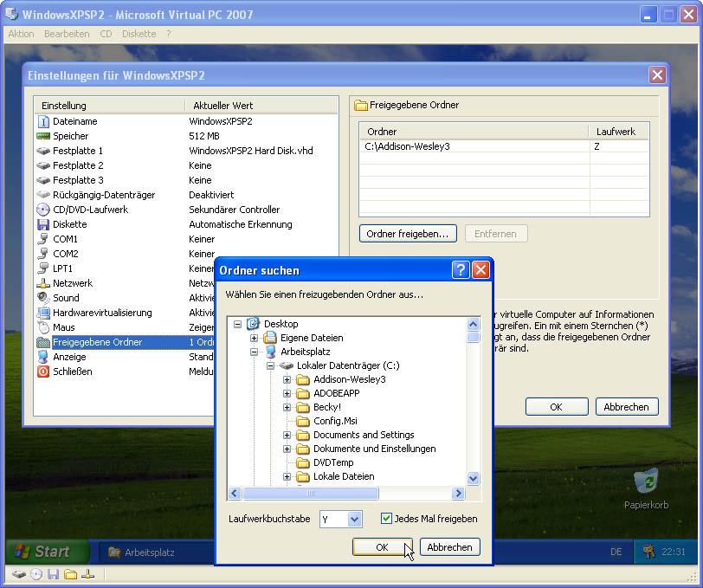The height and width of the screenshot is (588, 703).
Task: Click the Maus mouse icon
Action: (43, 327)
